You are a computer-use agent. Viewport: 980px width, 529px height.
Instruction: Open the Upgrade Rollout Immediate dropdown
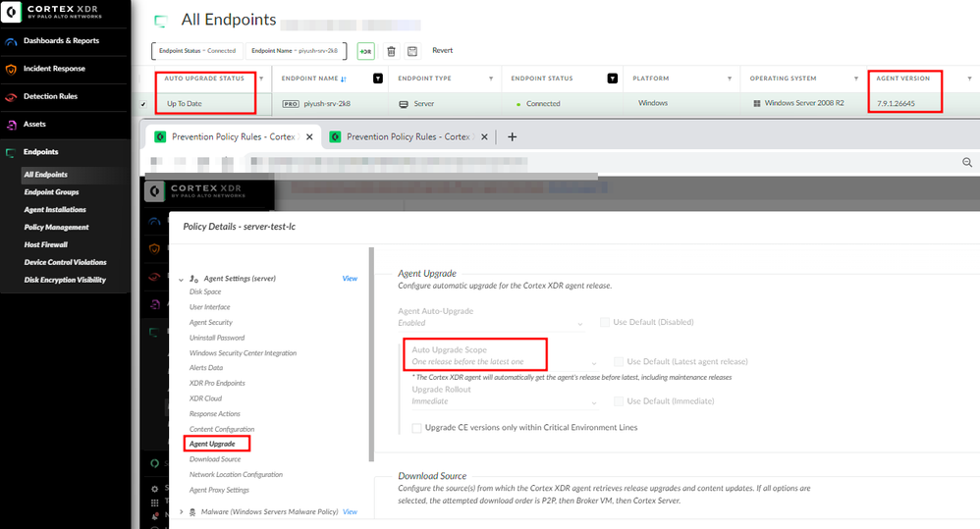tap(505, 401)
